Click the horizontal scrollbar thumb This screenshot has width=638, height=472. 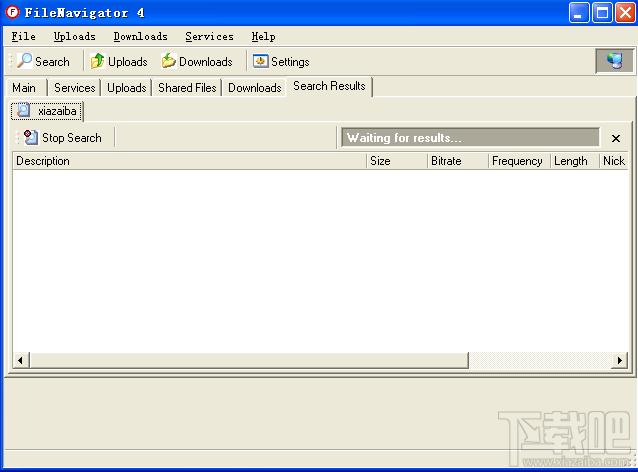pyautogui.click(x=249, y=360)
